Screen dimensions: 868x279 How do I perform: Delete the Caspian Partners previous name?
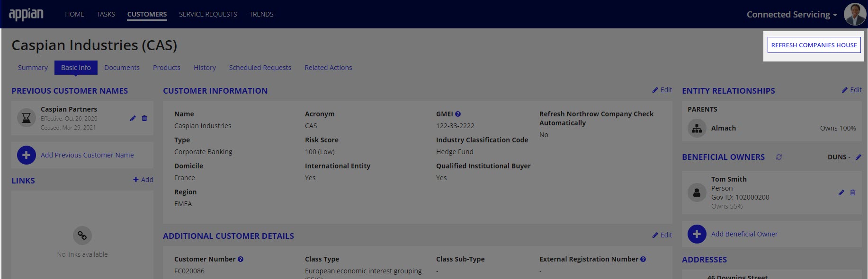[x=144, y=118]
